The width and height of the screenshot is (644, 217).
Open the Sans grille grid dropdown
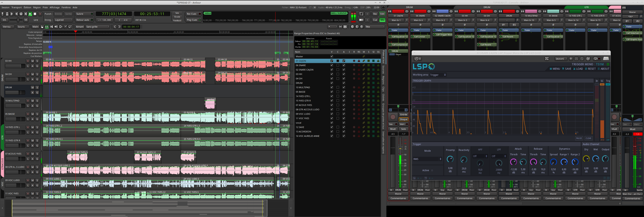[97, 27]
